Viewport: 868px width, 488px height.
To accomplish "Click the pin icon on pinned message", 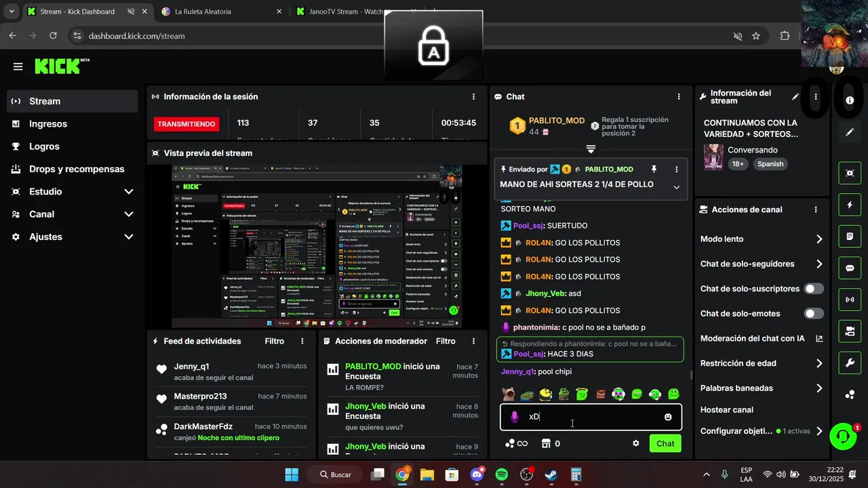I will (654, 169).
